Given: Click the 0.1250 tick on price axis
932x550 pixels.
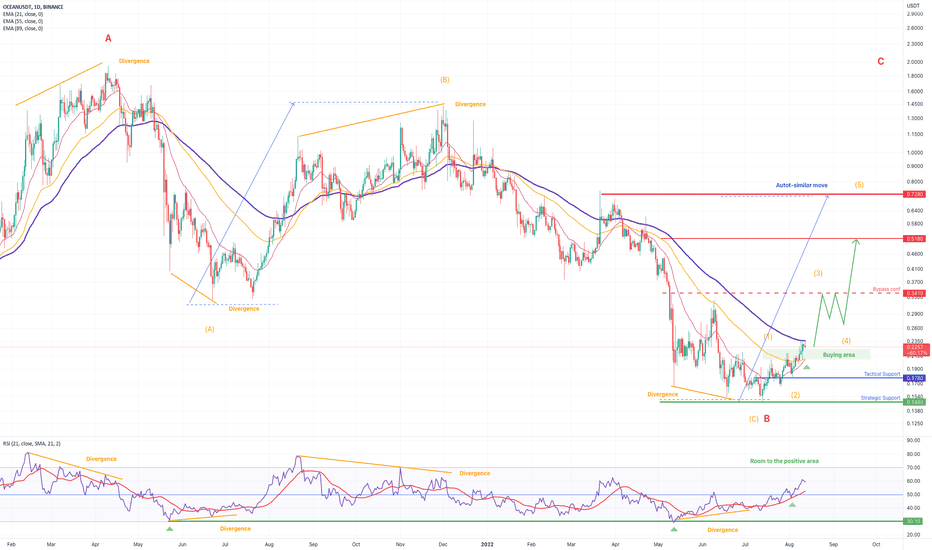Looking at the screenshot, I should coord(915,424).
